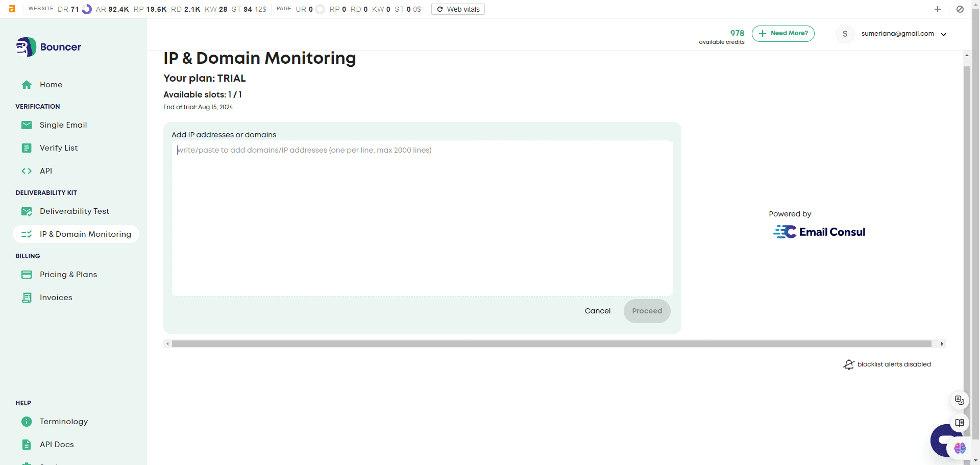Viewport: 980px width, 465px height.
Task: Click the Pricing & Plans card icon
Action: click(27, 275)
